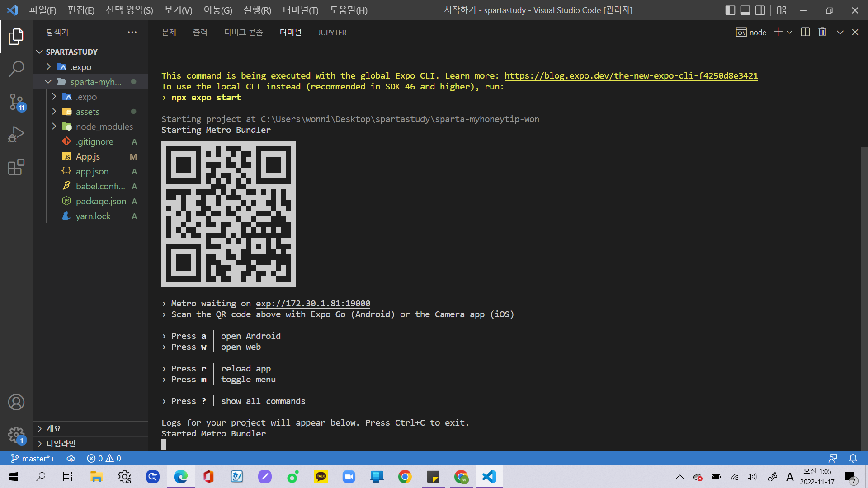Open the 선택 영역(S) menu
Image resolution: width=868 pixels, height=488 pixels.
point(129,10)
